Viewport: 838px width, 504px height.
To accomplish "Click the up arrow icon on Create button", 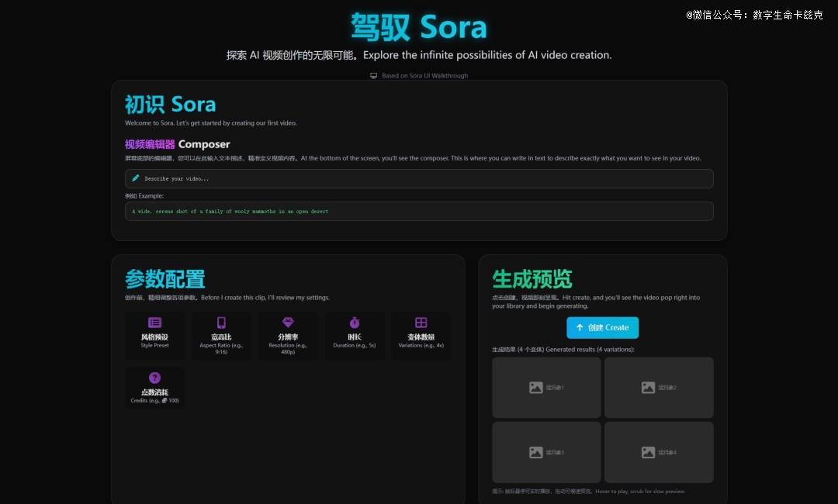I will pos(580,327).
